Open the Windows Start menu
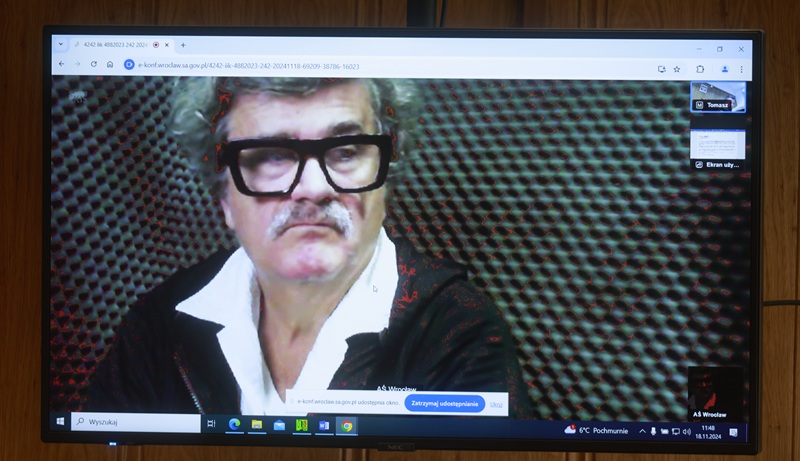Image resolution: width=800 pixels, height=461 pixels. pos(60,423)
